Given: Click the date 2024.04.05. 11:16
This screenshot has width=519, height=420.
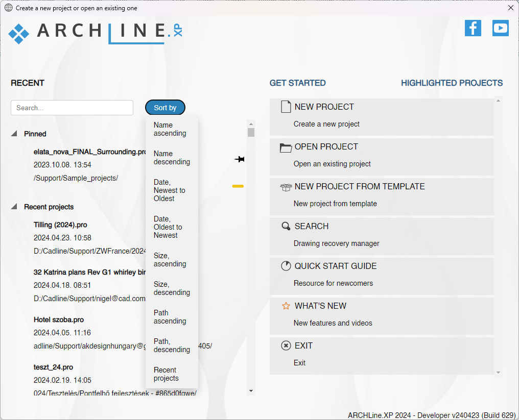Looking at the screenshot, I should [62, 332].
